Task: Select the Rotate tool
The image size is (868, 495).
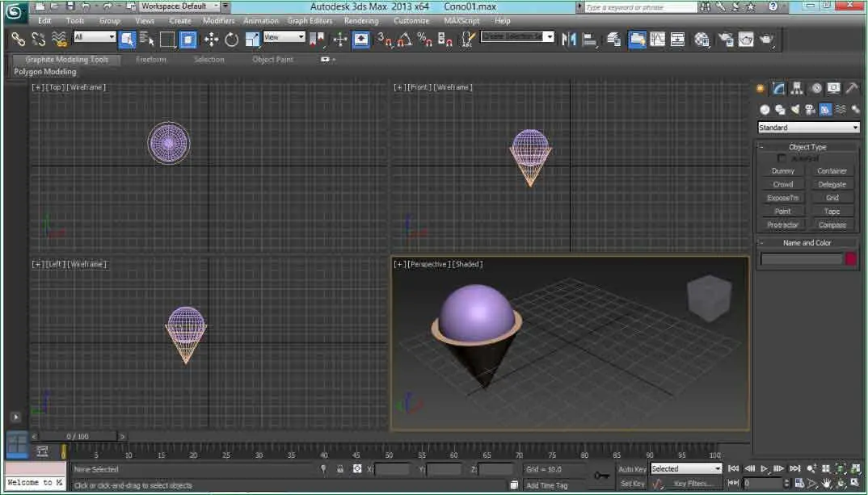Action: (x=231, y=40)
